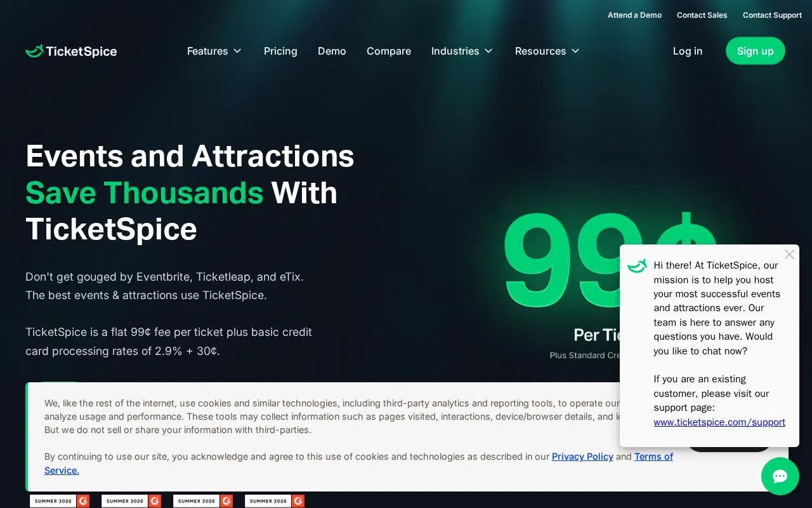The image size is (812, 508).
Task: Open the chat bubble launcher icon
Action: coord(780,476)
